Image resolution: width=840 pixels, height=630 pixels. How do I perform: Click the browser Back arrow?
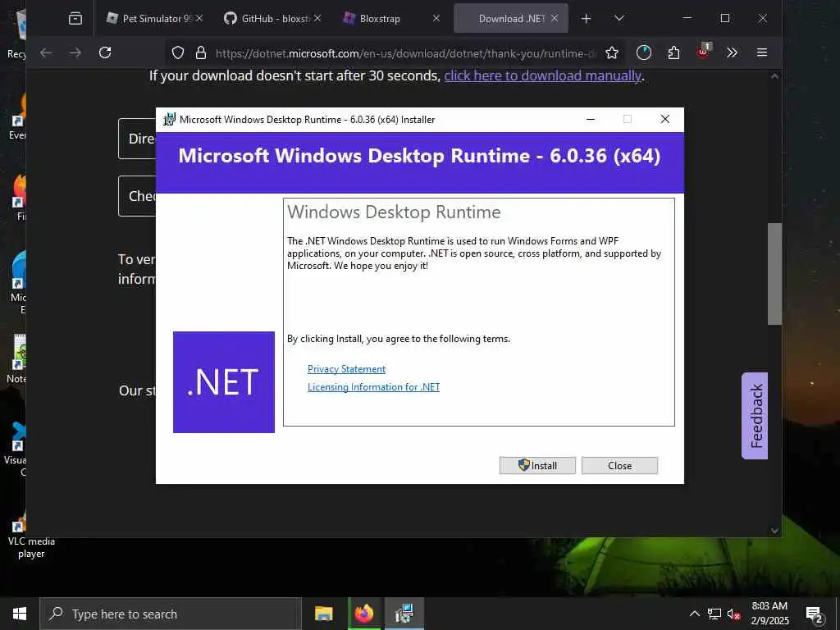46,52
